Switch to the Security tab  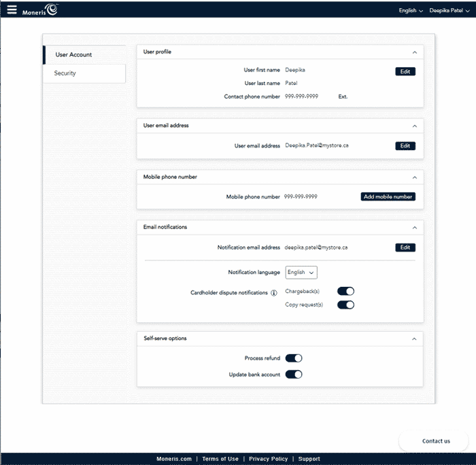(84, 73)
